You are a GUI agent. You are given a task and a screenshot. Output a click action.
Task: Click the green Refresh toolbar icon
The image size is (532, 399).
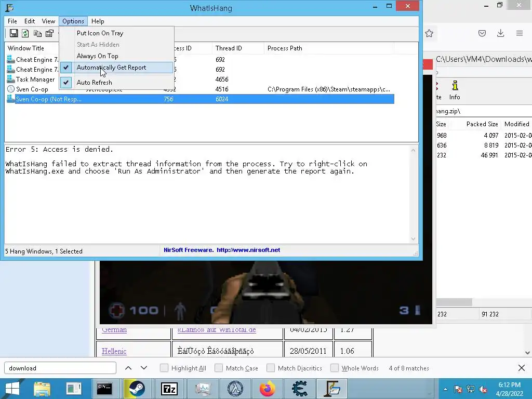click(25, 33)
